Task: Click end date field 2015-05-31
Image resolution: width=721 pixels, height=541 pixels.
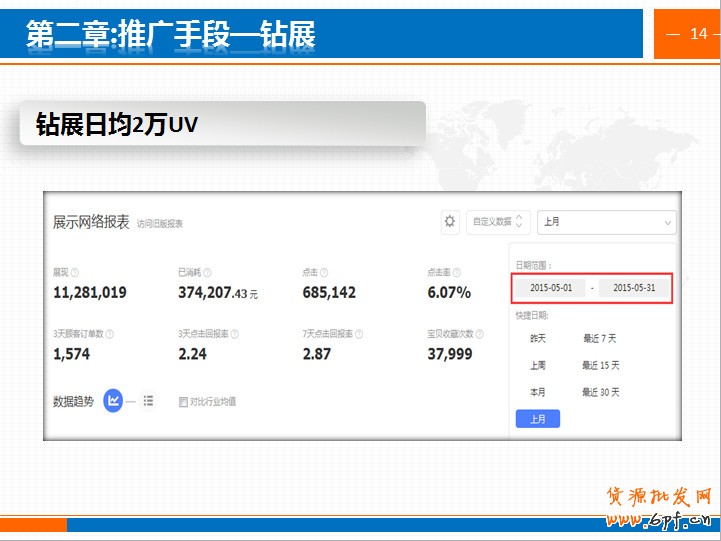Action: [633, 288]
